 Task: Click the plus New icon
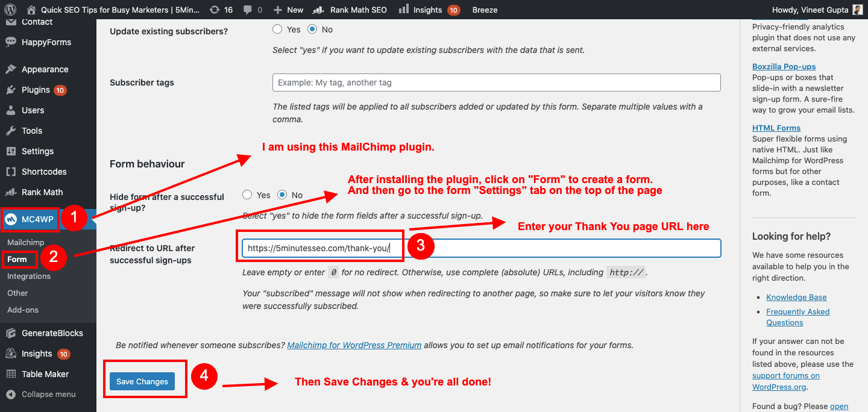coord(277,10)
